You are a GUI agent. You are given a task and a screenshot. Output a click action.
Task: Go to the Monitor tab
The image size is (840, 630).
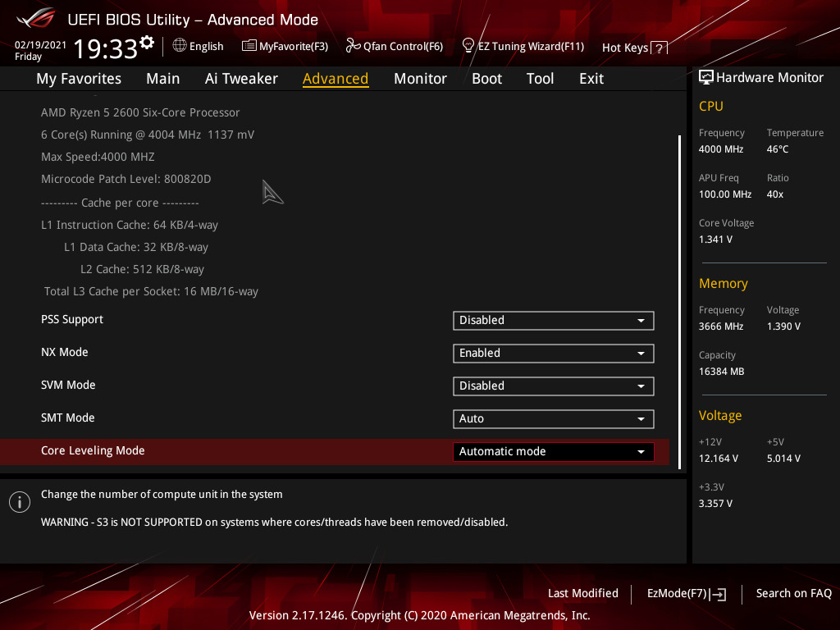420,79
